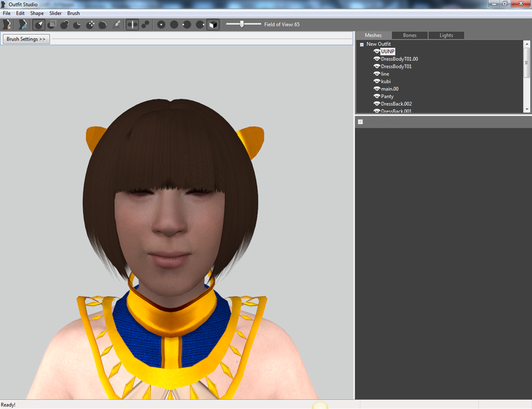Open the Shape menu
This screenshot has width=532, height=409.
pyautogui.click(x=37, y=13)
